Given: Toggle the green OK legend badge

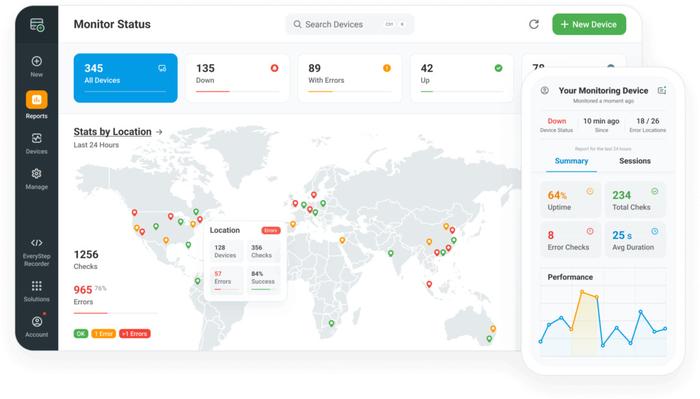Looking at the screenshot, I should 81,333.
